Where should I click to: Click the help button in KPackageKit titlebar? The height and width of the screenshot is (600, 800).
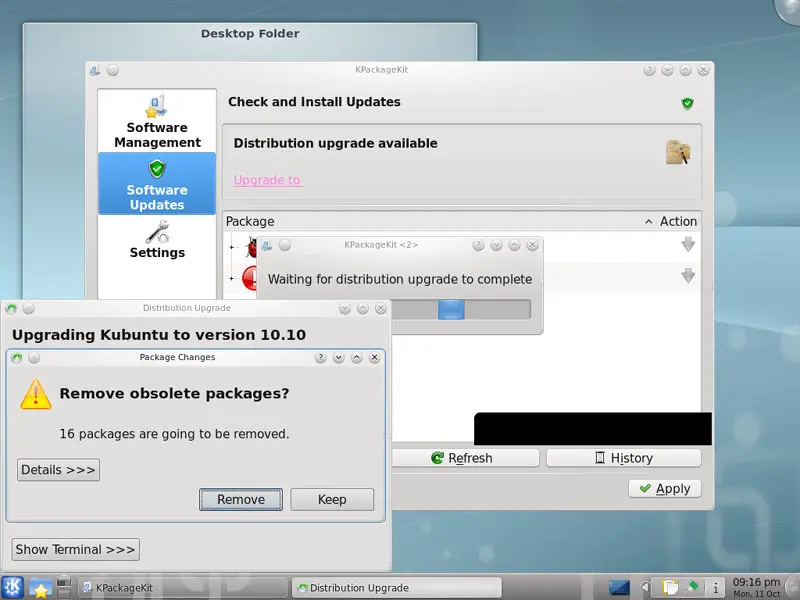click(649, 70)
